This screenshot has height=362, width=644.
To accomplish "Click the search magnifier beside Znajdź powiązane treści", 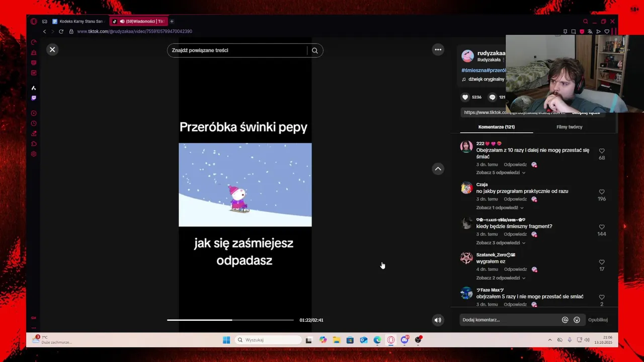I will tap(315, 50).
